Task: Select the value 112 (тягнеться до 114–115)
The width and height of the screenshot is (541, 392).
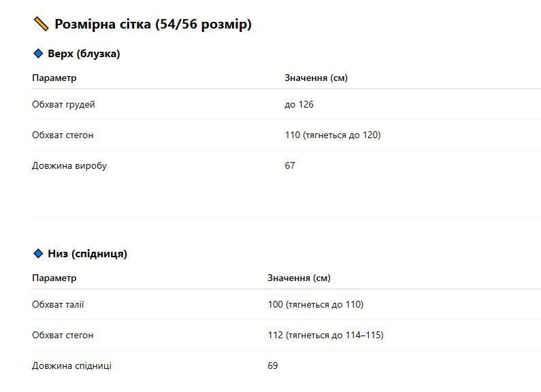Action: [326, 335]
